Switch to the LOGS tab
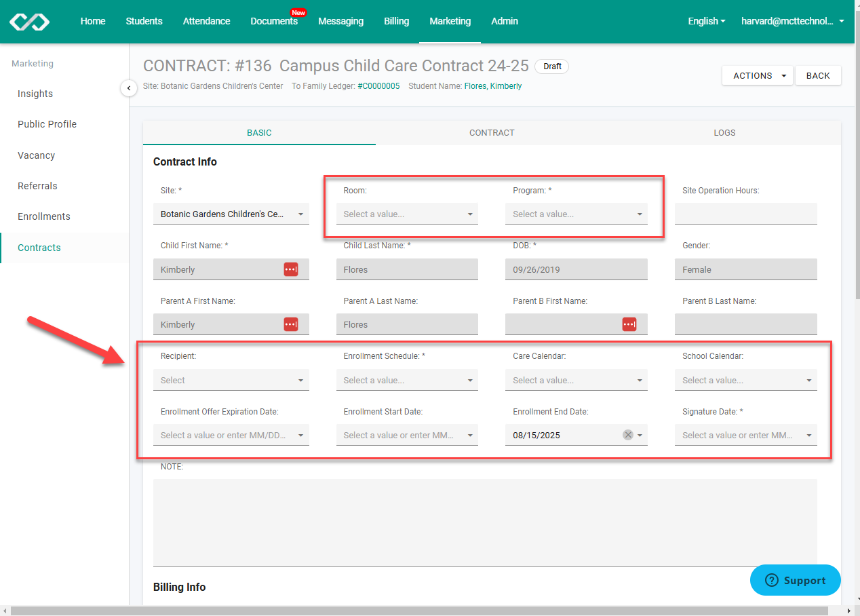Screen dimensions: 860x616 724,133
